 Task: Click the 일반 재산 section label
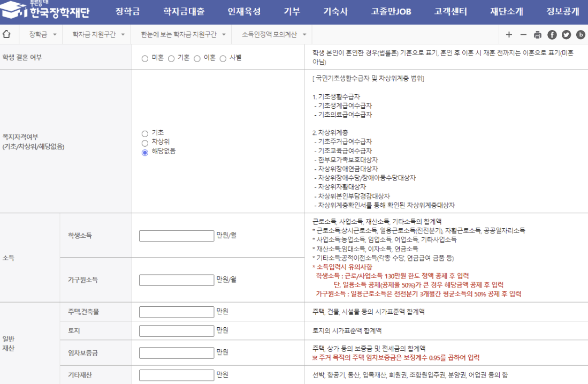[8, 343]
